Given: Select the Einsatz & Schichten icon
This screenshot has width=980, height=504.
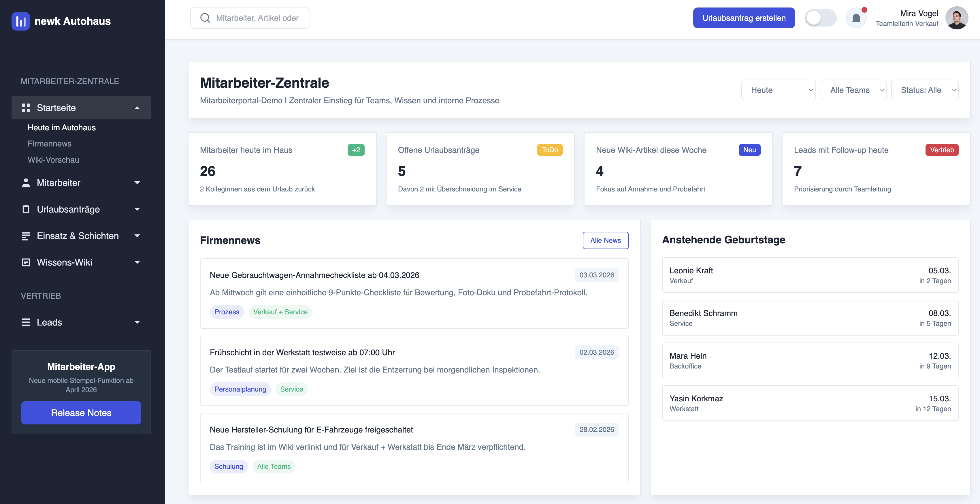Looking at the screenshot, I should [x=26, y=236].
